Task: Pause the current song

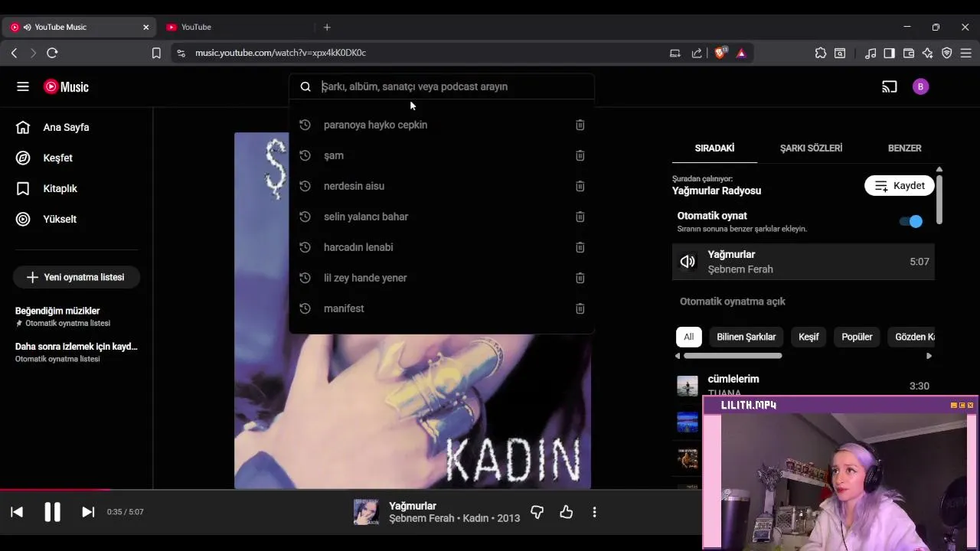Action: (x=52, y=512)
